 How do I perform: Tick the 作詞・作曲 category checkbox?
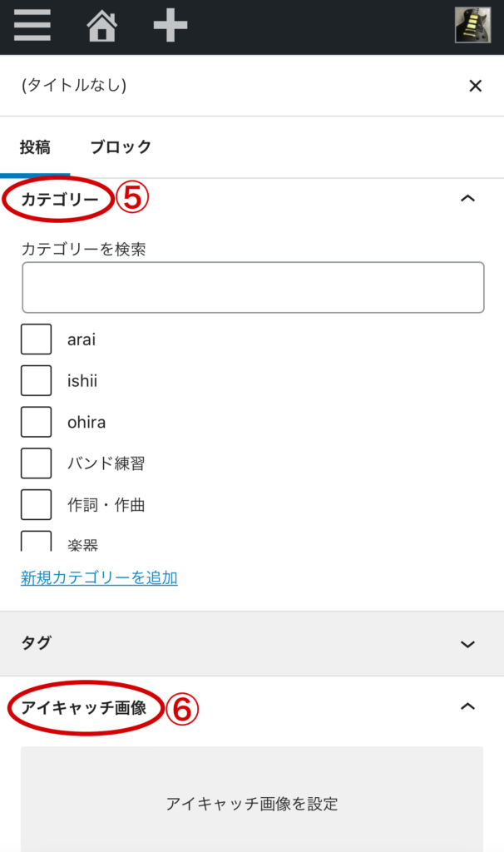37,504
